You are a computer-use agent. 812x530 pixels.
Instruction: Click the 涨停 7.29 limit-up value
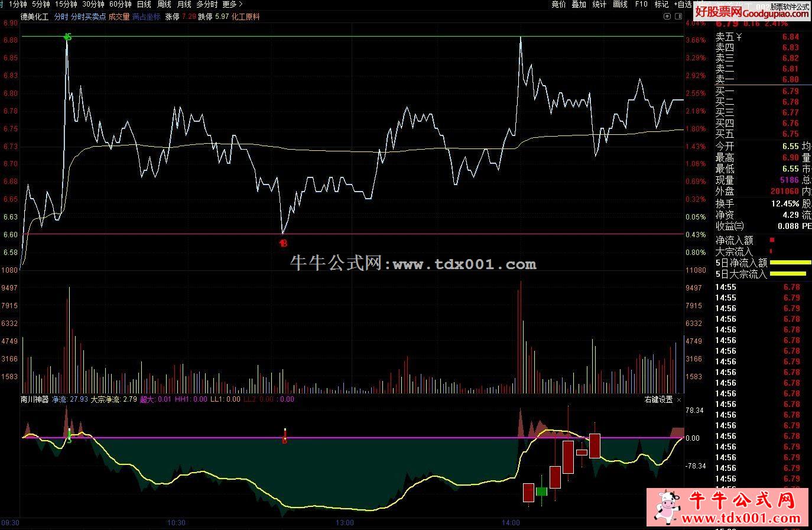(x=180, y=17)
